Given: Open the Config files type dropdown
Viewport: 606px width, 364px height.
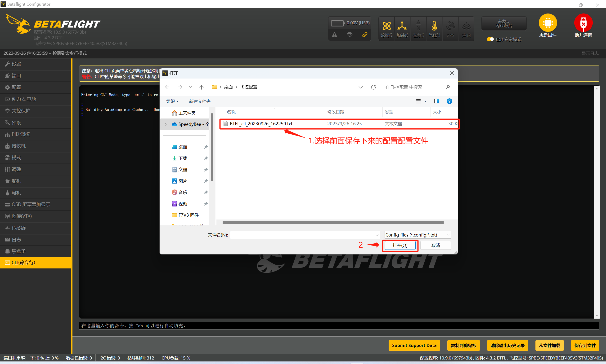Looking at the screenshot, I should pyautogui.click(x=417, y=235).
